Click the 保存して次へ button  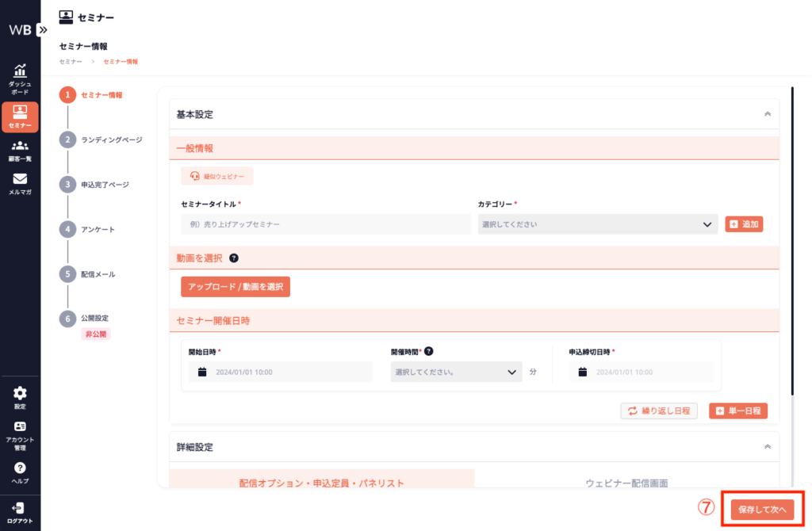(x=761, y=510)
